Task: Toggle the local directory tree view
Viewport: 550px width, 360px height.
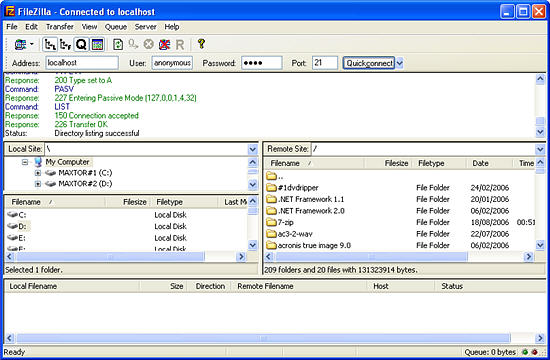Action: pyautogui.click(x=50, y=45)
